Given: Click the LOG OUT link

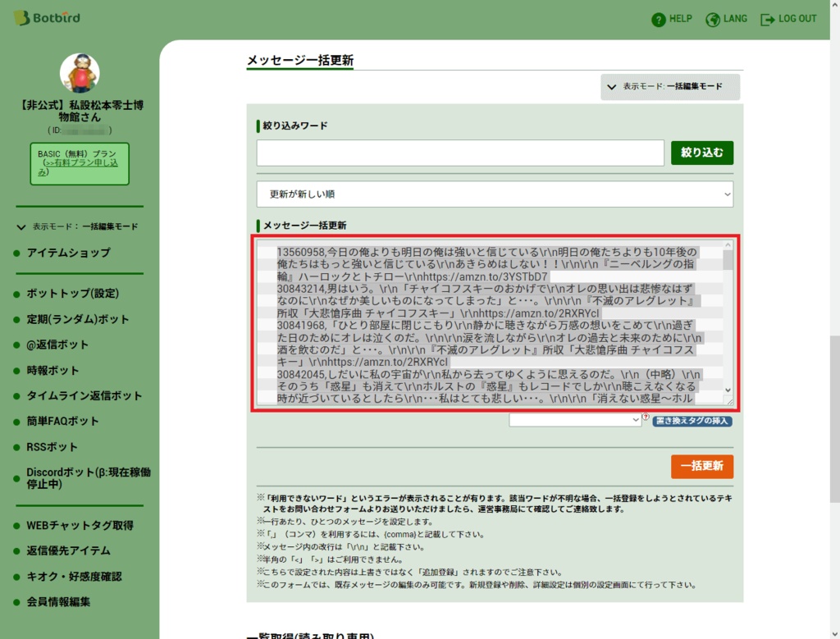Looking at the screenshot, I should pos(788,20).
